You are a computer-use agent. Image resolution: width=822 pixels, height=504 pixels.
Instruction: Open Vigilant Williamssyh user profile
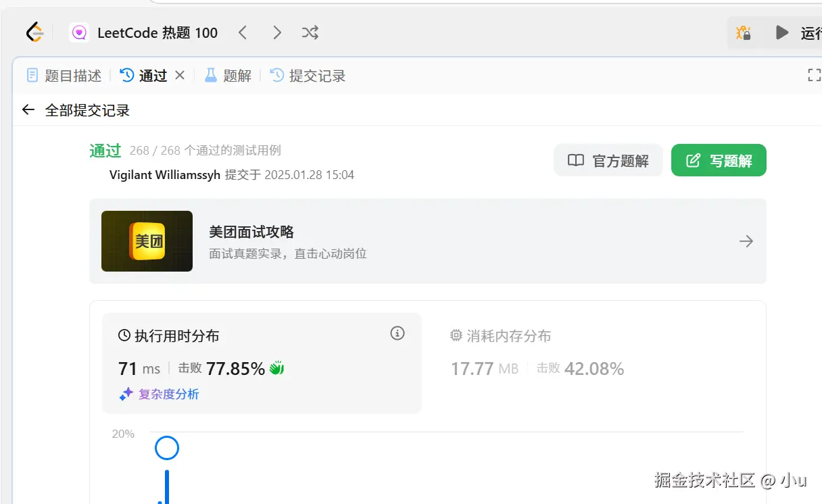[165, 175]
